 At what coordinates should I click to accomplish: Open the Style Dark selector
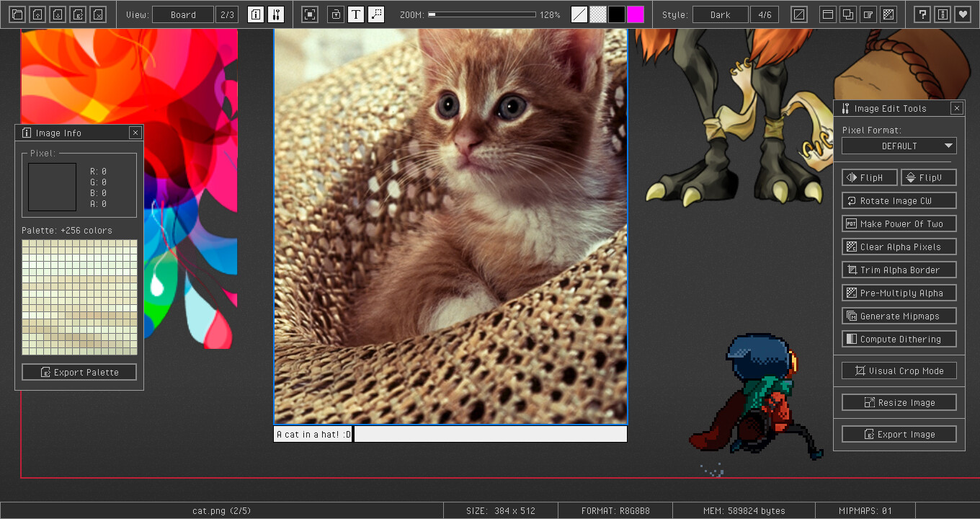click(720, 14)
